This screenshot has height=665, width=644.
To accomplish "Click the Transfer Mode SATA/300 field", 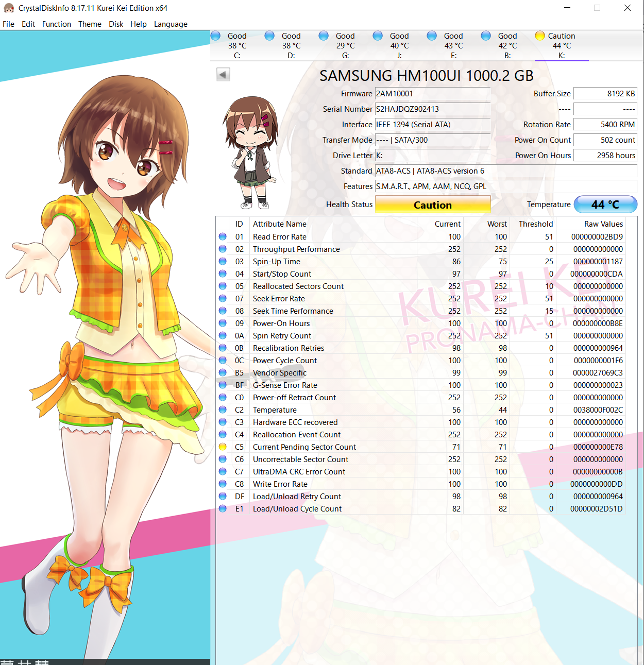I will (433, 140).
